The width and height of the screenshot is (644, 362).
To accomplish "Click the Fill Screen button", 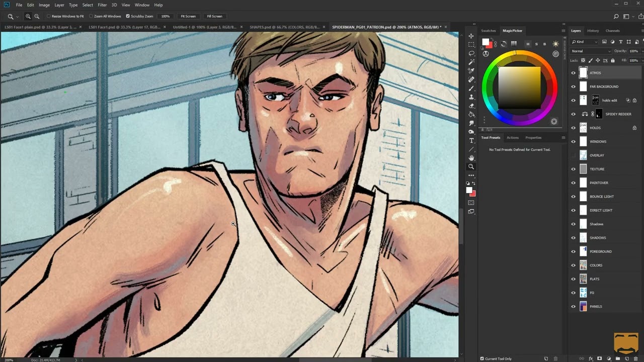I will 214,16.
